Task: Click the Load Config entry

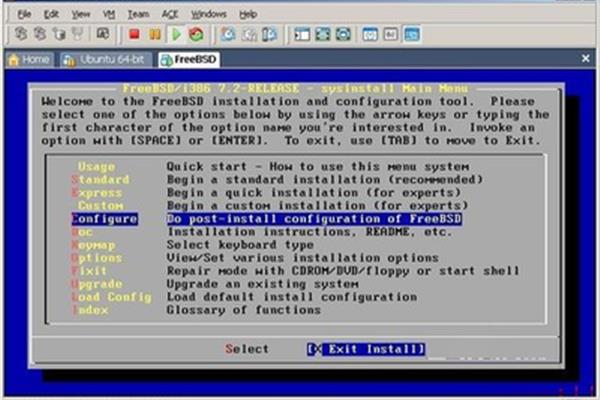Action: [111, 297]
